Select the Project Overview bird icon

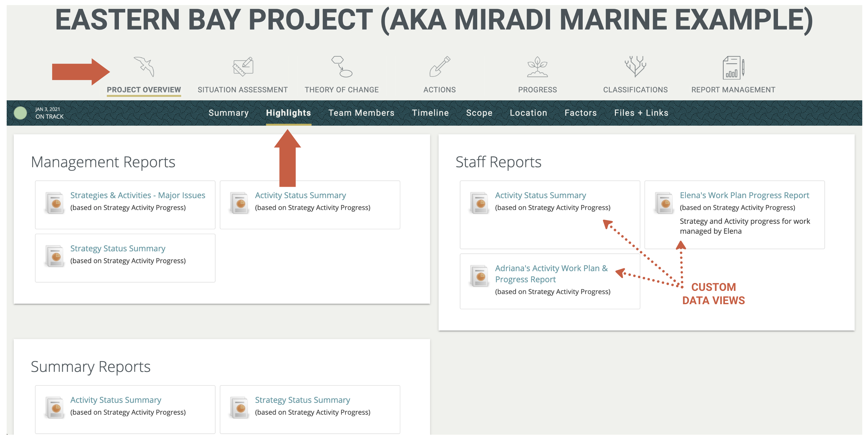click(x=143, y=67)
